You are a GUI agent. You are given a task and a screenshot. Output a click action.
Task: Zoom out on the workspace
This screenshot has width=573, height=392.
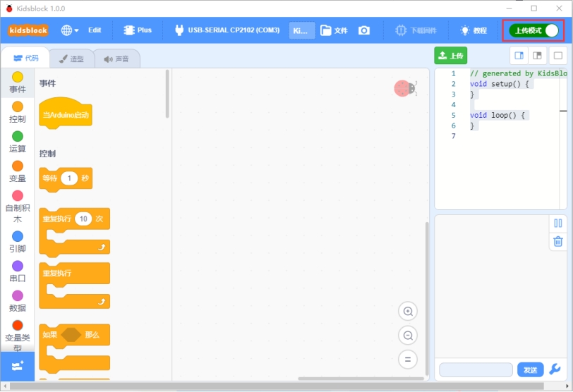click(x=408, y=336)
